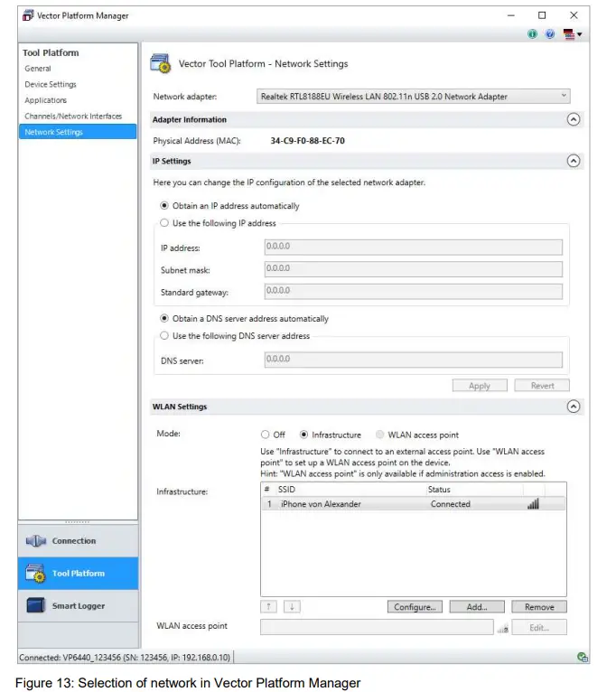
Task: Open the language flag dropdown
Action: pos(573,34)
